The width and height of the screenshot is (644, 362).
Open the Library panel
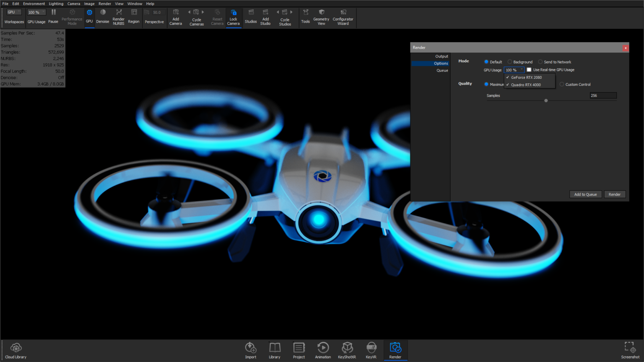point(275,350)
